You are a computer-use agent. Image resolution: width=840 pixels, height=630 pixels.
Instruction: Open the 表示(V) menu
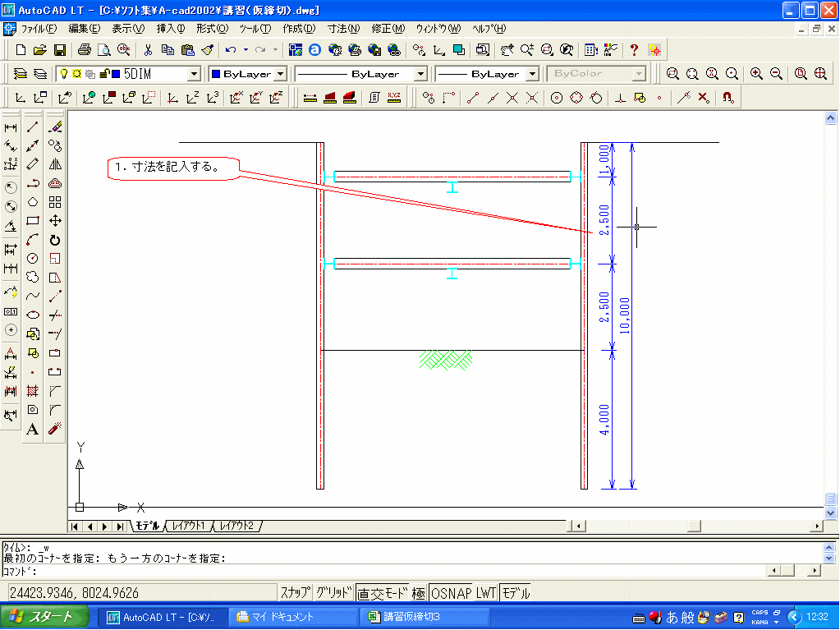pyautogui.click(x=128, y=29)
